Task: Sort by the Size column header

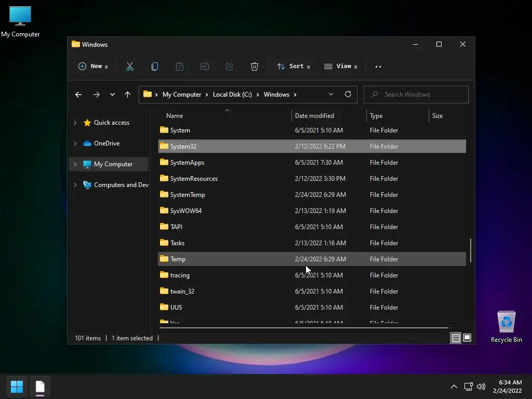Action: tap(437, 116)
